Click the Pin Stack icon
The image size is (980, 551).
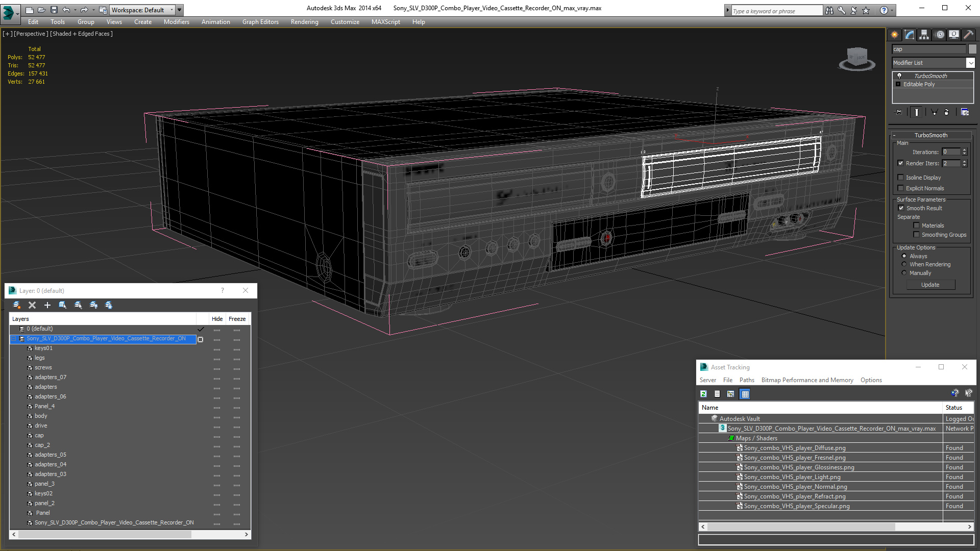pos(899,112)
